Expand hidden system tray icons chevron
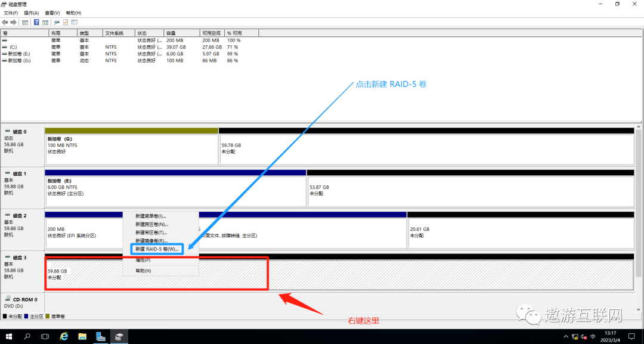 (x=566, y=337)
